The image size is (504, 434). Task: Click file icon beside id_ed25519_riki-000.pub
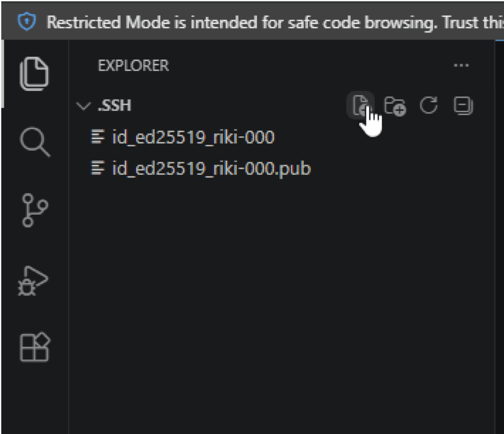(x=98, y=168)
